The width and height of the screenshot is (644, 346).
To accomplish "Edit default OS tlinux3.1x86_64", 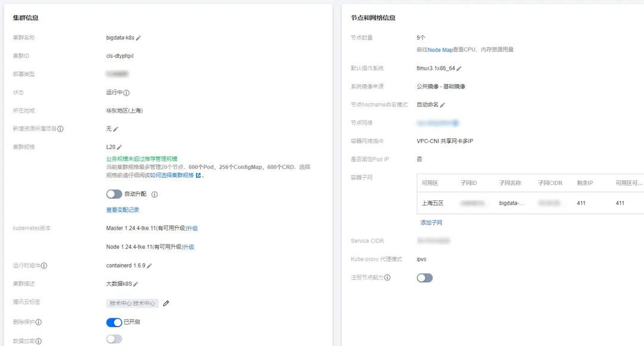I will 459,69.
